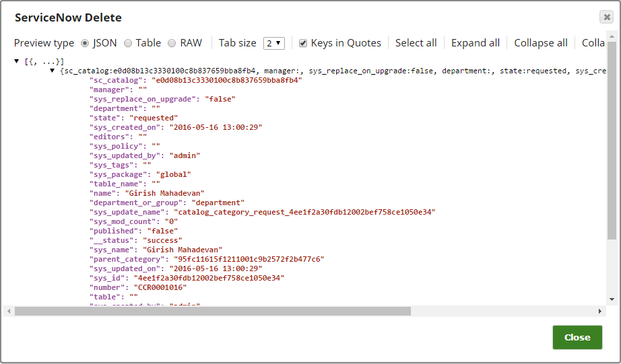Click the "sys_updated_on" key
621x364 pixels.
125,268
